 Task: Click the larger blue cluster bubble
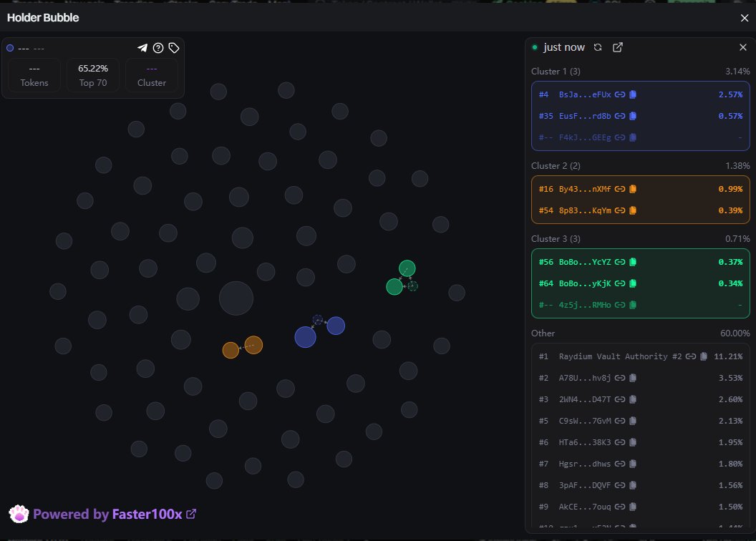tap(305, 337)
